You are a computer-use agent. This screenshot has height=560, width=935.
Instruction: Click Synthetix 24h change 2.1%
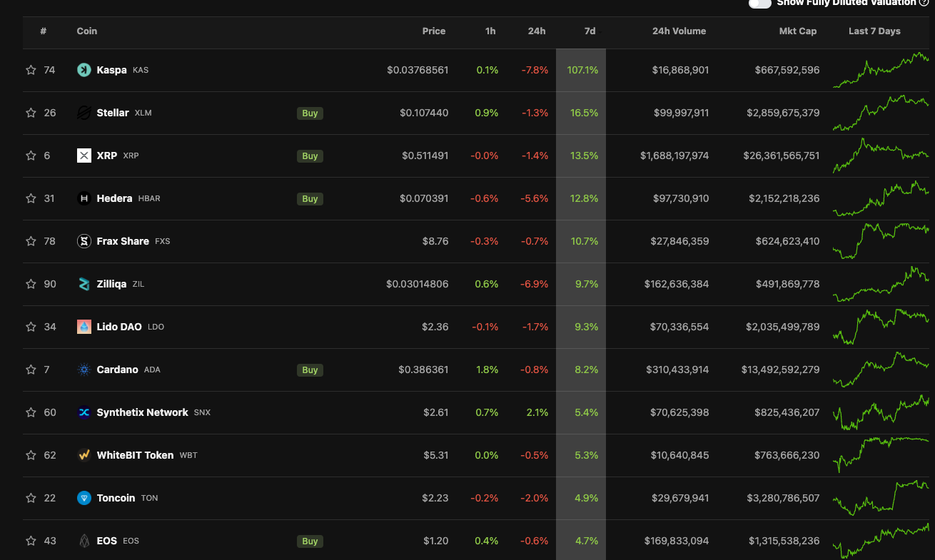538,412
